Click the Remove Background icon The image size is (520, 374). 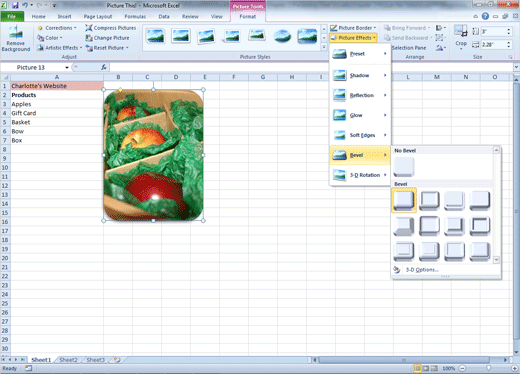(15, 39)
